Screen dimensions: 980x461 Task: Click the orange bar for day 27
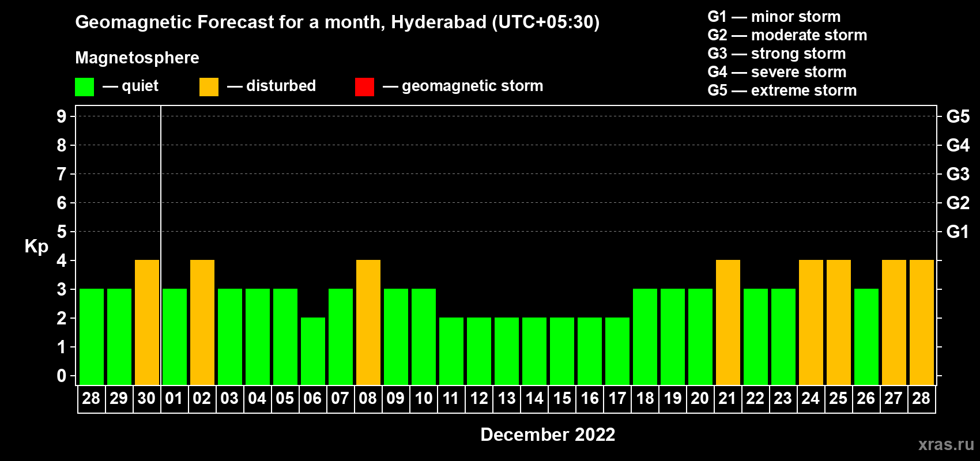click(894, 322)
